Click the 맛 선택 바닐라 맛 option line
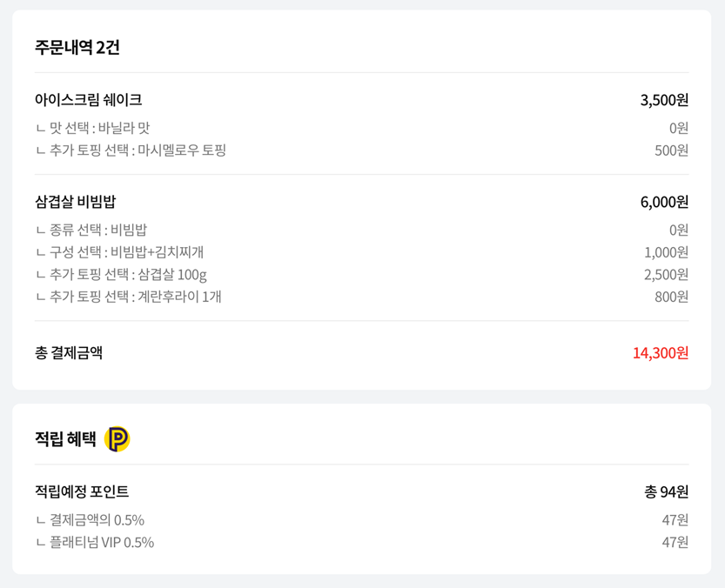The width and height of the screenshot is (725, 588). (x=93, y=128)
